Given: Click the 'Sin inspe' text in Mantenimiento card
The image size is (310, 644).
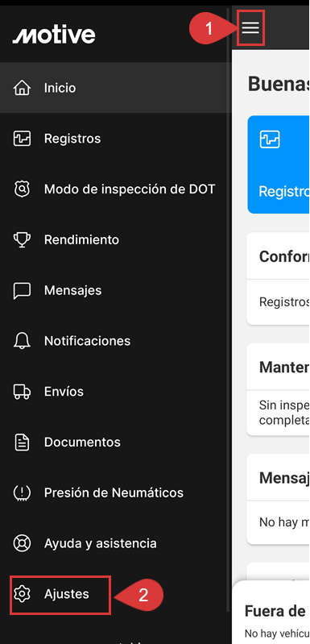Looking at the screenshot, I should tap(283, 405).
